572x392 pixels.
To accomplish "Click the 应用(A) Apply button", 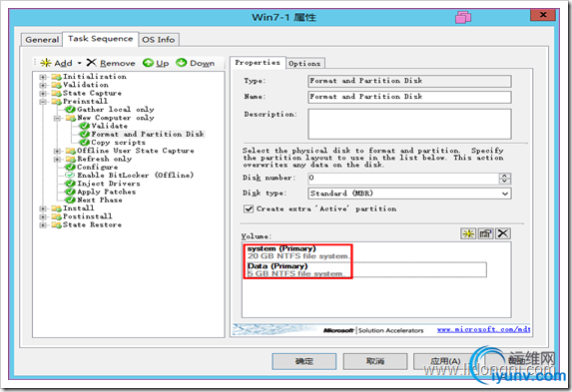I will 445,361.
